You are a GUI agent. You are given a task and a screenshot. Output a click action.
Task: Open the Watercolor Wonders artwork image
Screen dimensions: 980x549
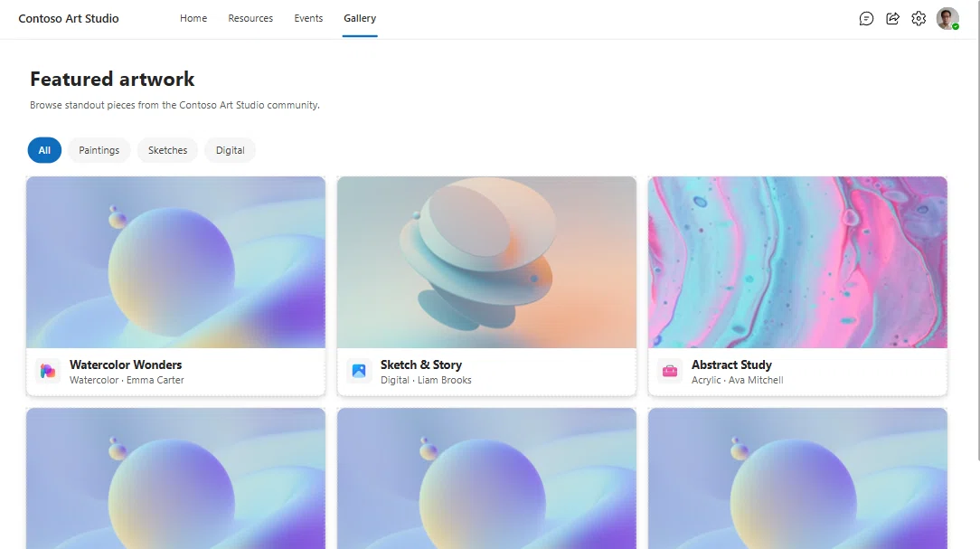(x=175, y=262)
